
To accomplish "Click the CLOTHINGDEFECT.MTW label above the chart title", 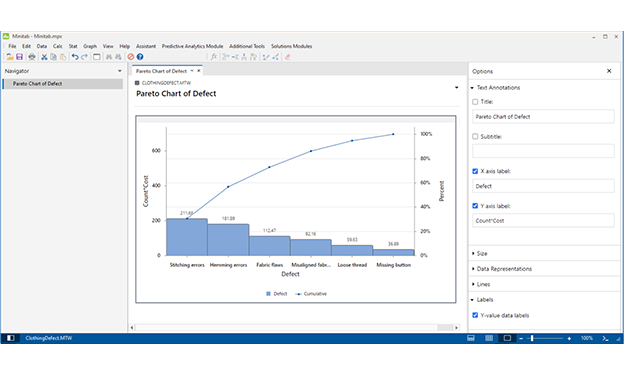I will (x=166, y=83).
